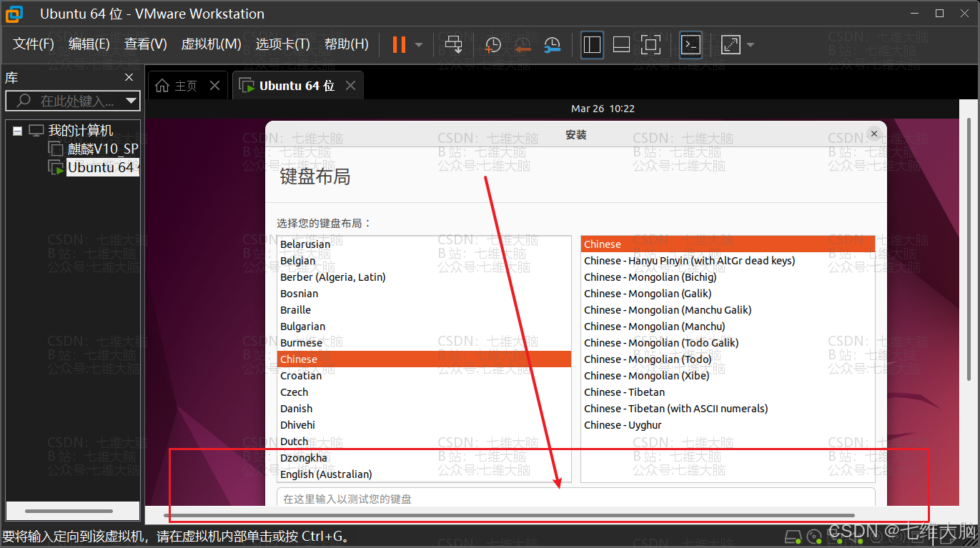Switch to console view icon

tap(691, 44)
